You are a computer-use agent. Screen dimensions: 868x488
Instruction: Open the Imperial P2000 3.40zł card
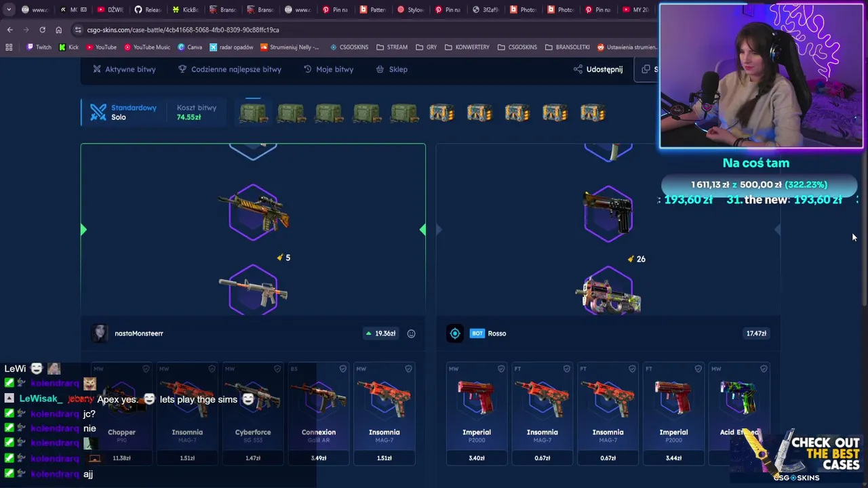477,415
